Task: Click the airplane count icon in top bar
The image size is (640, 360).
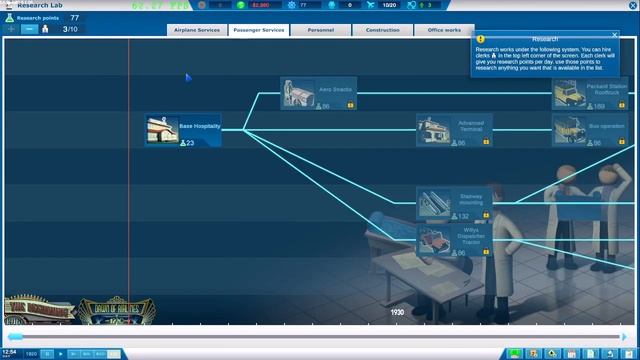Action: 370,5
